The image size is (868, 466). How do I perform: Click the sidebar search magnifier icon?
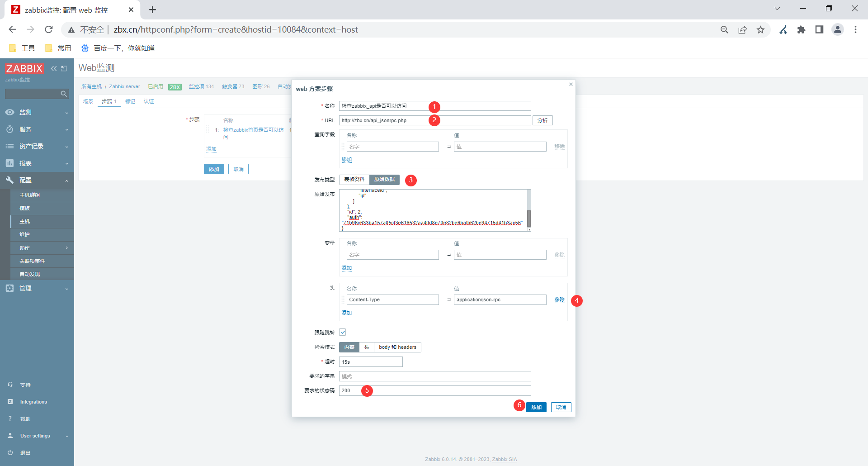tap(64, 94)
